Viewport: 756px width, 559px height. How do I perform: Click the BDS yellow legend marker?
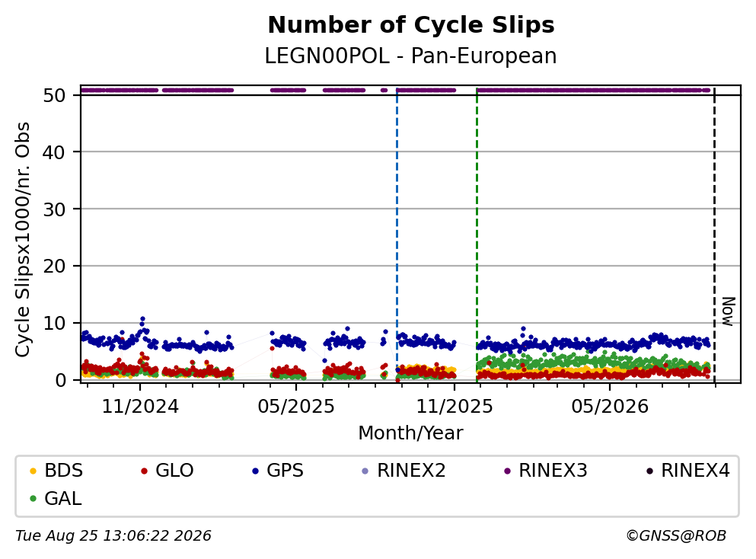[33, 471]
